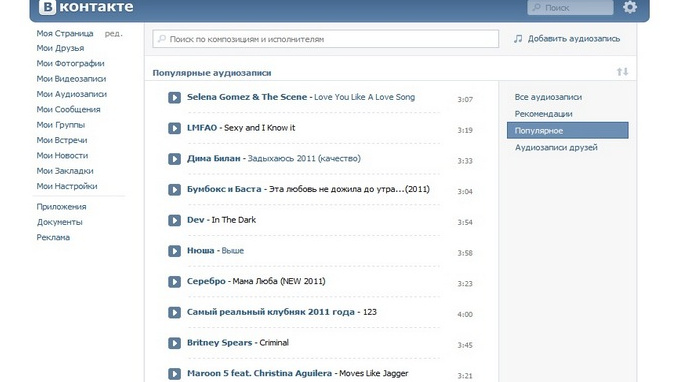Click the Поиск по композициям и исполнителям field
680x382 pixels.
click(x=325, y=39)
